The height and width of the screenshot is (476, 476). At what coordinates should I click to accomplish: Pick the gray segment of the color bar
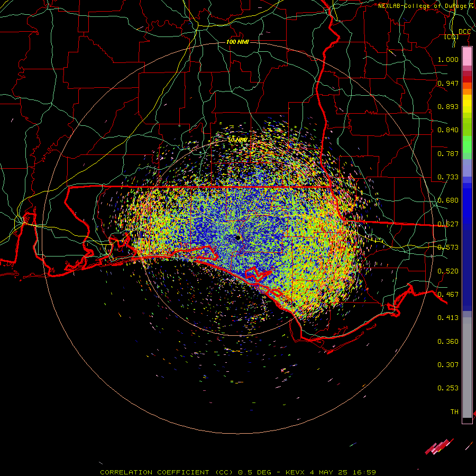click(x=467, y=368)
